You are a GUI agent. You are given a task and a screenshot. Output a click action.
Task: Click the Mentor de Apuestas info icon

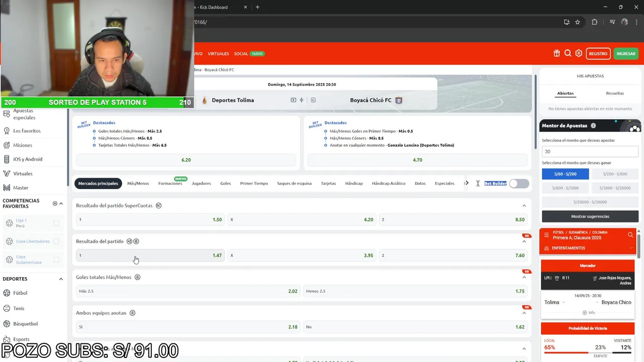(593, 126)
